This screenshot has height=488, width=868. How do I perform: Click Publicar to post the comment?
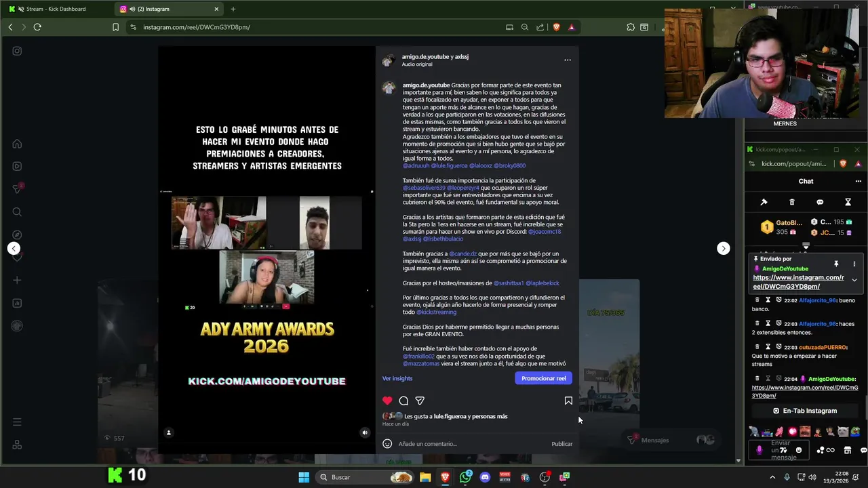561,444
